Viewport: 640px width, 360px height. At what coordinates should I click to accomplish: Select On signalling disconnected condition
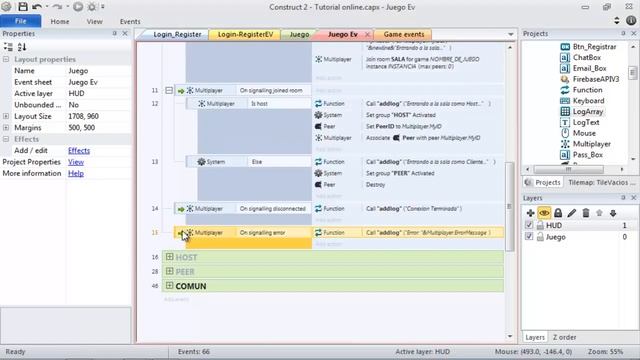point(273,209)
